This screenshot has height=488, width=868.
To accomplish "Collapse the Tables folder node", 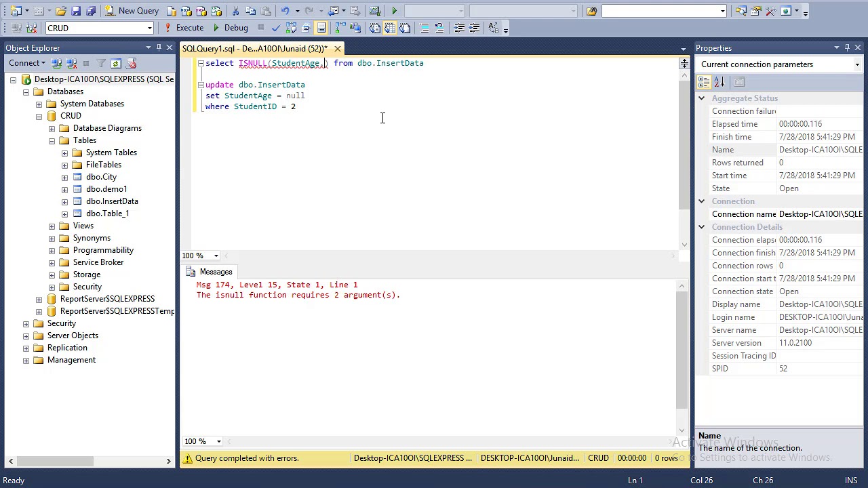I will pyautogui.click(x=52, y=140).
